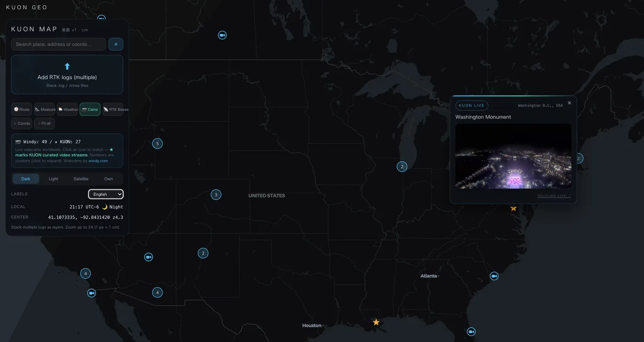This screenshot has height=342, width=644.
Task: Switch to the Own basemap
Action: click(109, 179)
